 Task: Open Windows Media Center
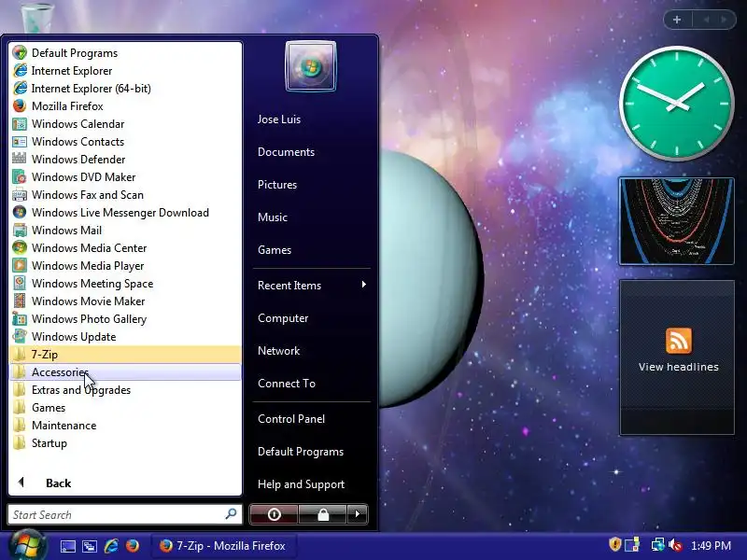(x=125, y=247)
